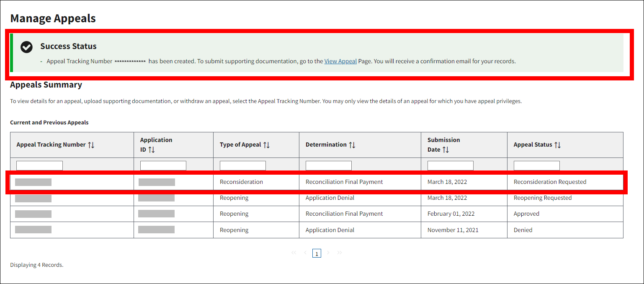The height and width of the screenshot is (284, 644).
Task: Click the Application ID filter field
Action: [163, 165]
